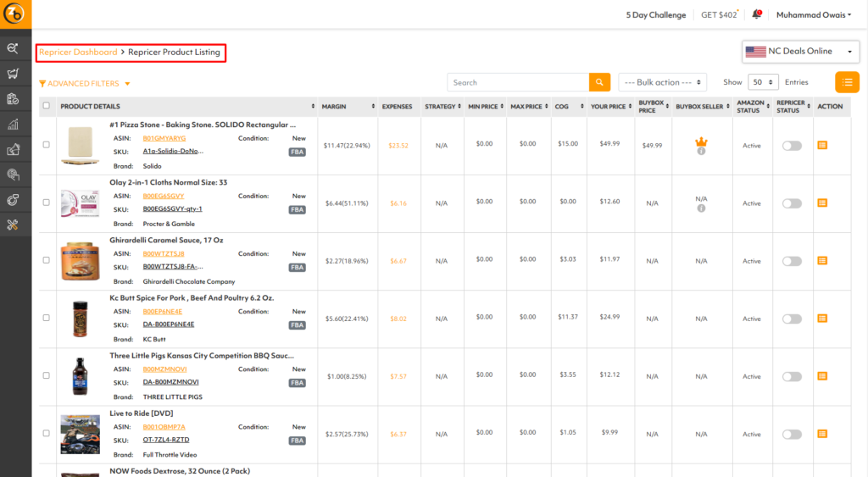Open the NC Deals Online marketplace dropdown
Image resolution: width=868 pixels, height=477 pixels.
(800, 52)
